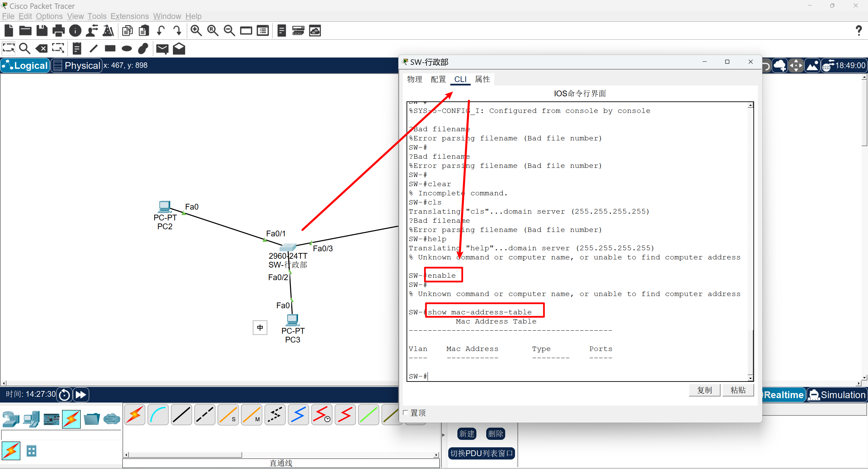
Task: Pick the Copper Cross-Over dashed cable
Action: point(205,415)
